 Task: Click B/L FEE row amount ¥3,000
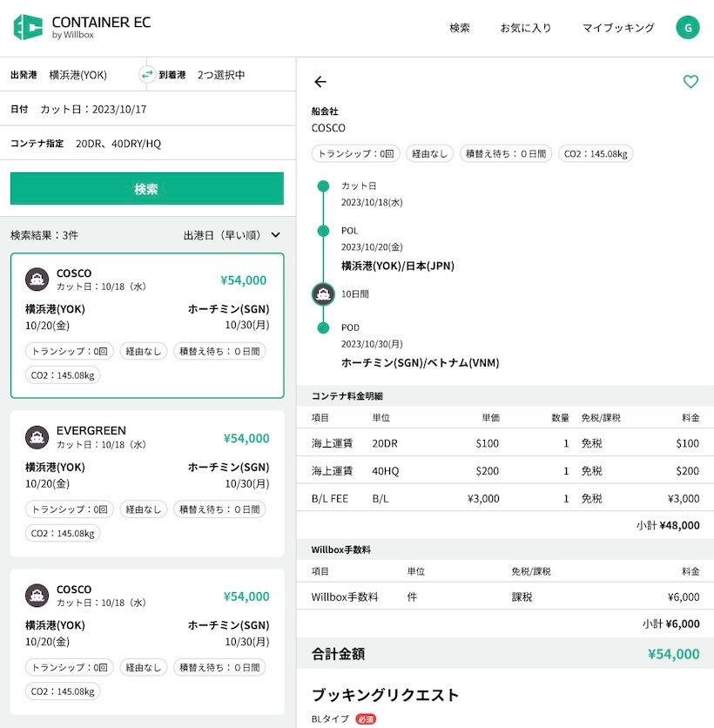point(684,499)
